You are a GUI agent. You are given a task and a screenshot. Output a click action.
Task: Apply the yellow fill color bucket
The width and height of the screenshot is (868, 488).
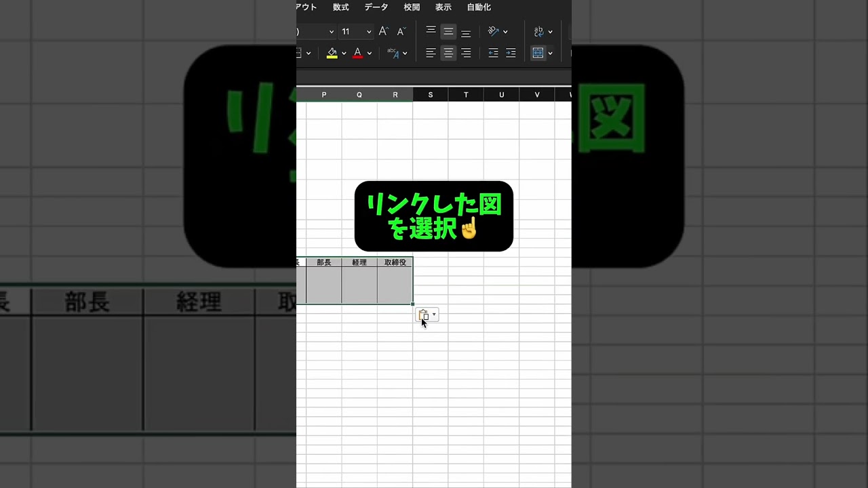coord(332,53)
